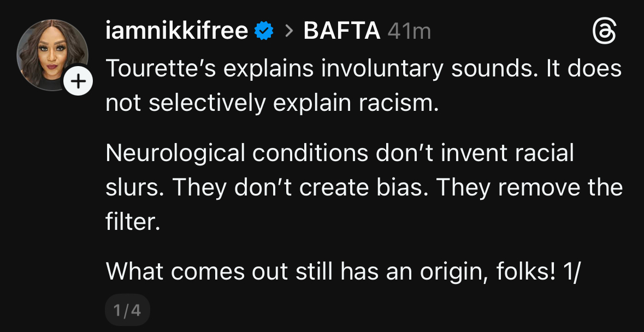Click the "not selectively explain racism" line

(x=272, y=103)
